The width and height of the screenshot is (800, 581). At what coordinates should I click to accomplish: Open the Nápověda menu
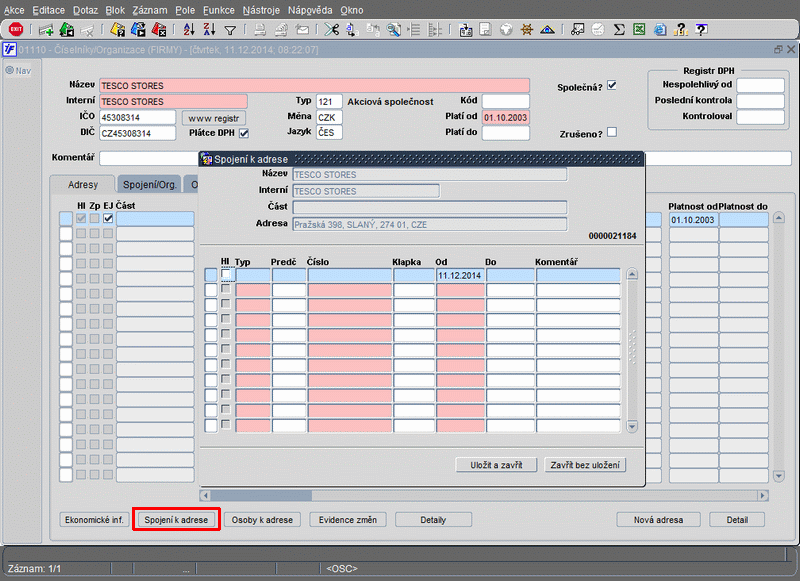310,10
